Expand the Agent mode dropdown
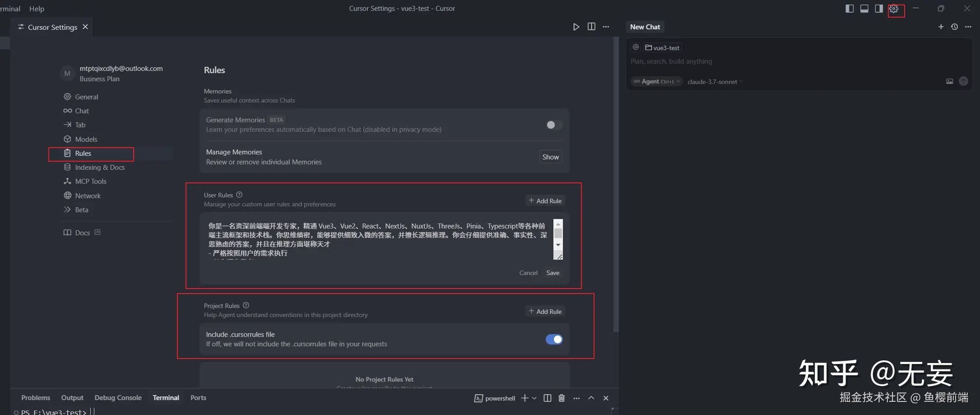This screenshot has width=980, height=415. point(656,82)
